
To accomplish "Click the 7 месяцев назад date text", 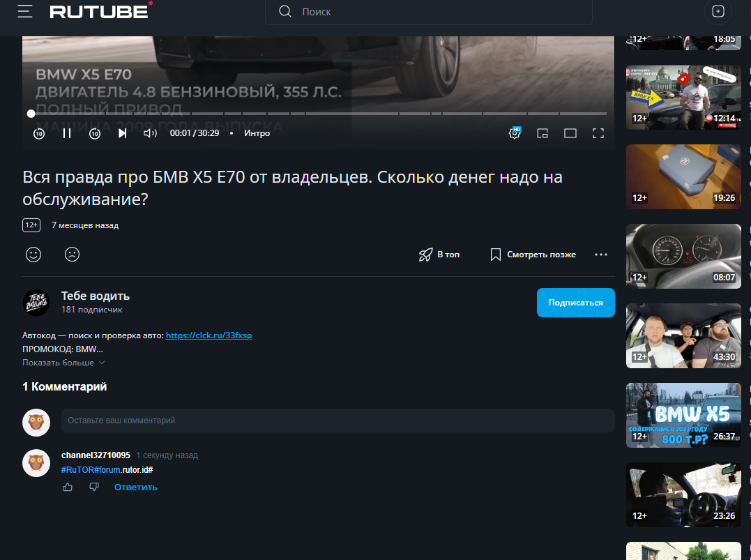I will (x=85, y=225).
